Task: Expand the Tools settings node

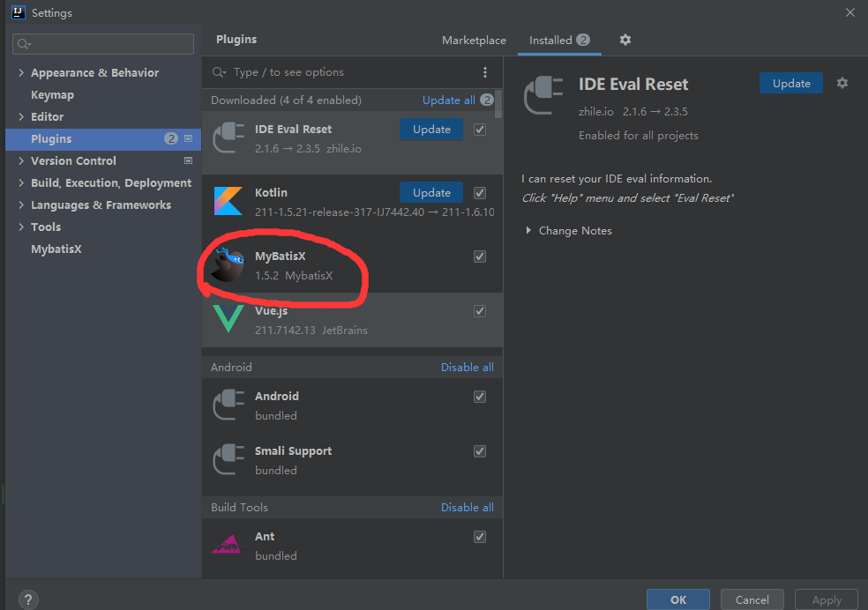Action: coord(21,227)
